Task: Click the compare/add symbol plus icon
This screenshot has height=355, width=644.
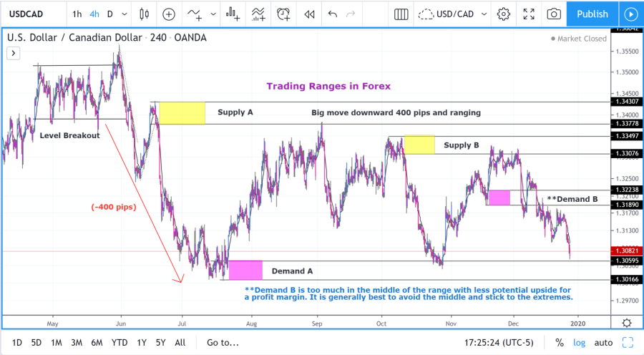Action: tap(169, 14)
